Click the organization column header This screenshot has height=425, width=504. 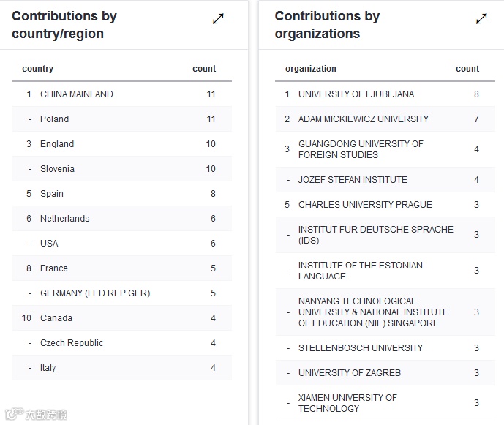(311, 69)
